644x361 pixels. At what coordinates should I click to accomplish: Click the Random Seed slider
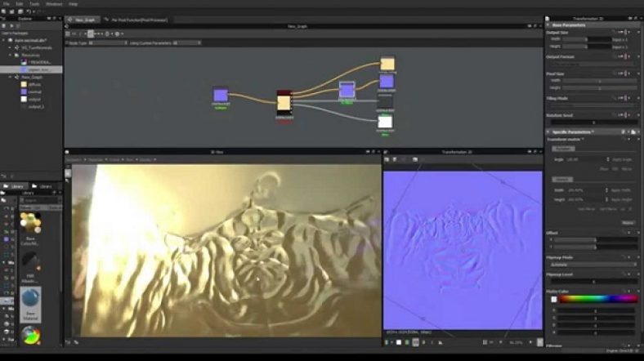[x=593, y=123]
